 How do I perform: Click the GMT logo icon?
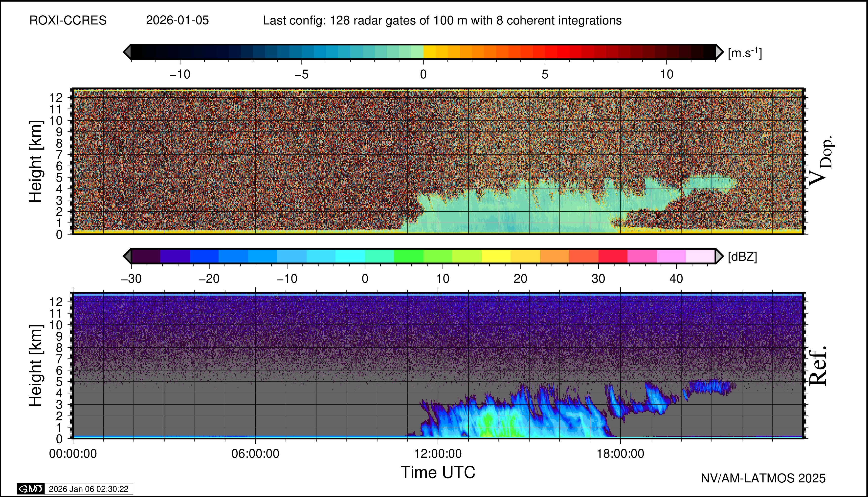coord(31,489)
